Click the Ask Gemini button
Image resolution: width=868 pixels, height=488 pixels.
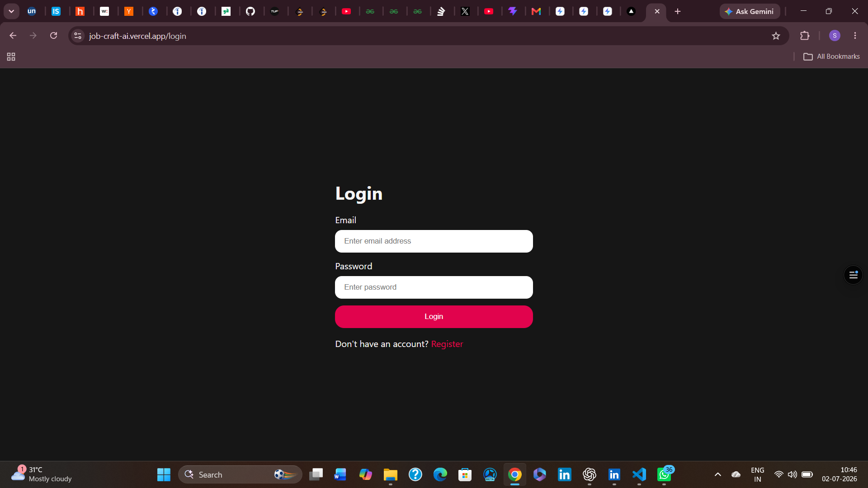tap(750, 11)
